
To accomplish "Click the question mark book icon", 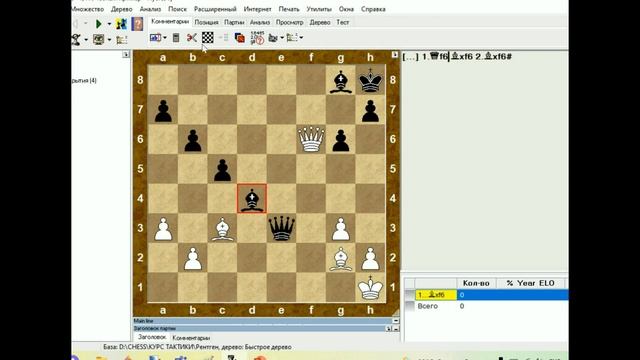I will 137,24.
